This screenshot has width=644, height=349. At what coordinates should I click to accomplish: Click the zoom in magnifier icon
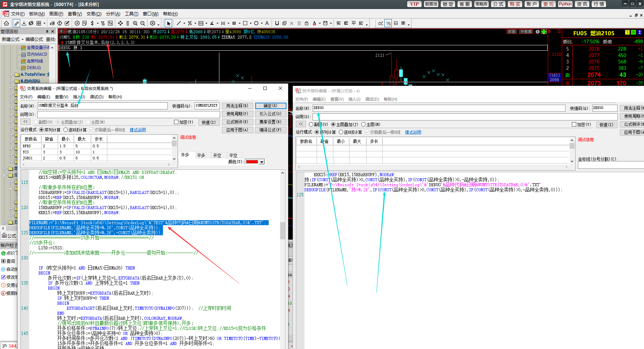(135, 23)
